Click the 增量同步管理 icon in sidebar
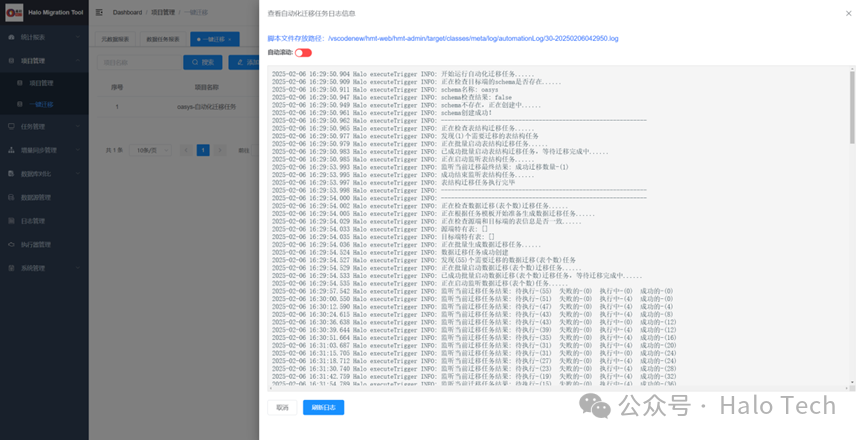The image size is (864, 440). [11, 150]
